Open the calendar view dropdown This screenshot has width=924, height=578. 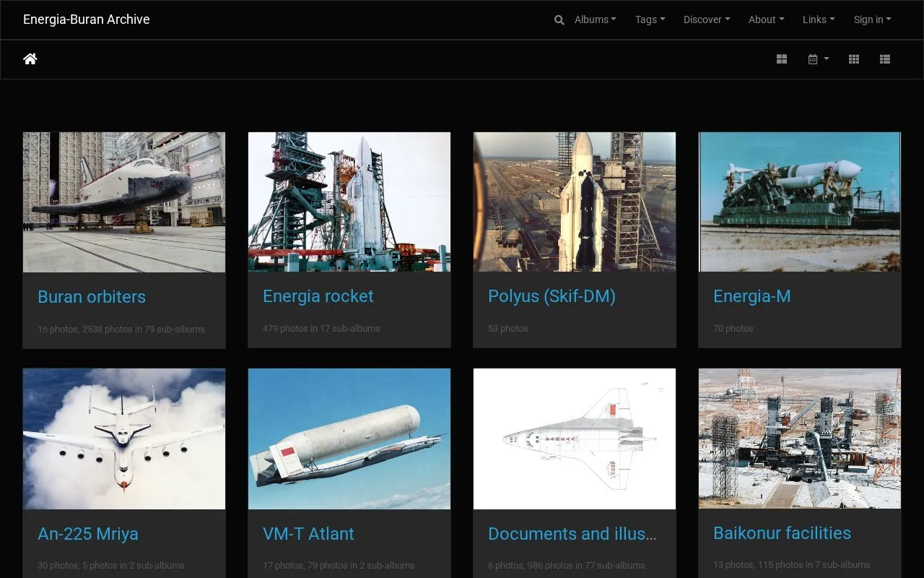pos(819,59)
